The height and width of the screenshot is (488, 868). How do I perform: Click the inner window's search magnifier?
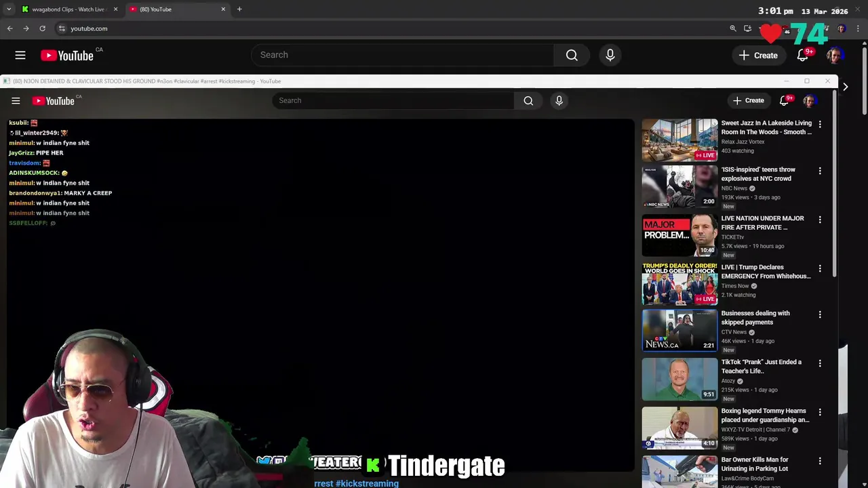point(528,100)
